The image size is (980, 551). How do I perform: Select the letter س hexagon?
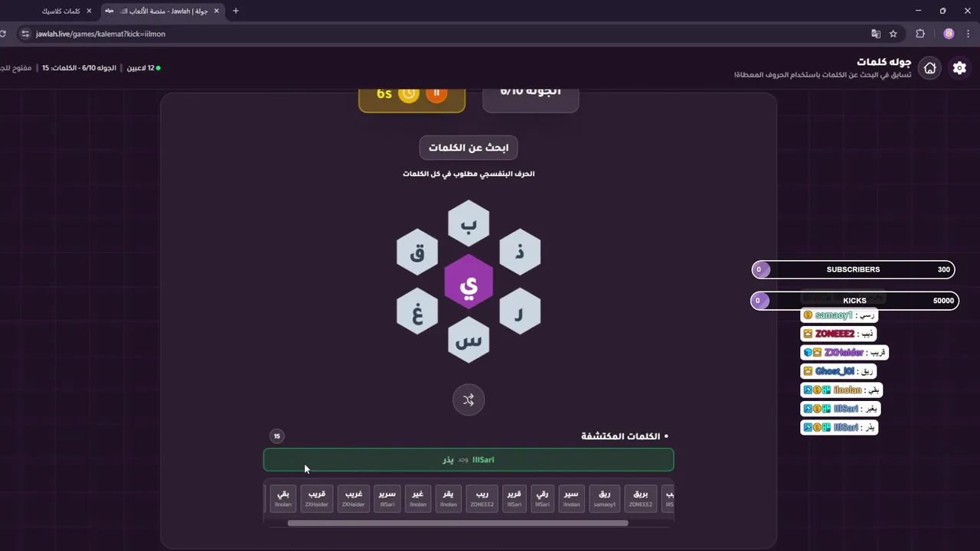coord(469,341)
